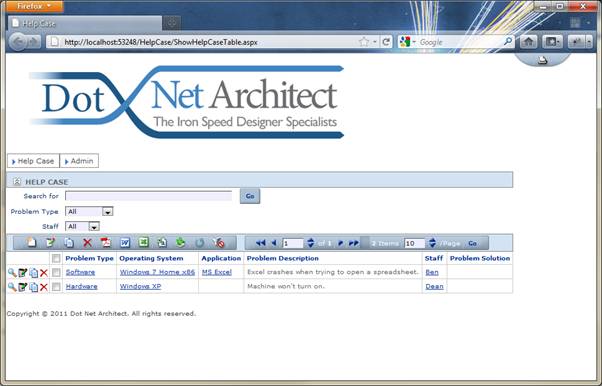Click the items-per-page stepper arrows
Viewport: 602px width, 386px height.
432,243
